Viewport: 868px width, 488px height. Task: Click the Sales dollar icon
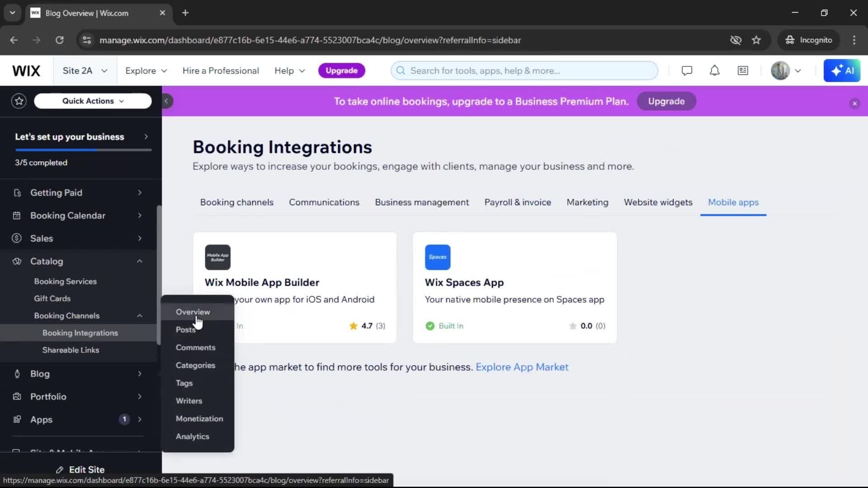(x=17, y=239)
